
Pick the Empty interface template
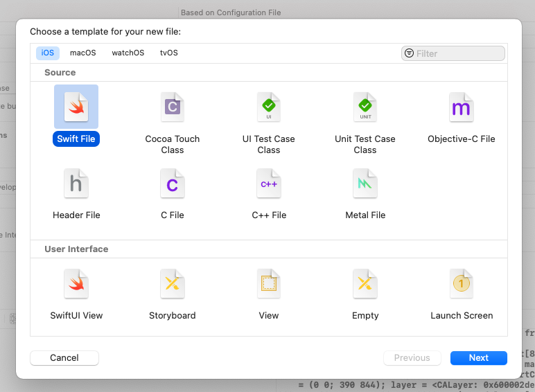tap(365, 283)
